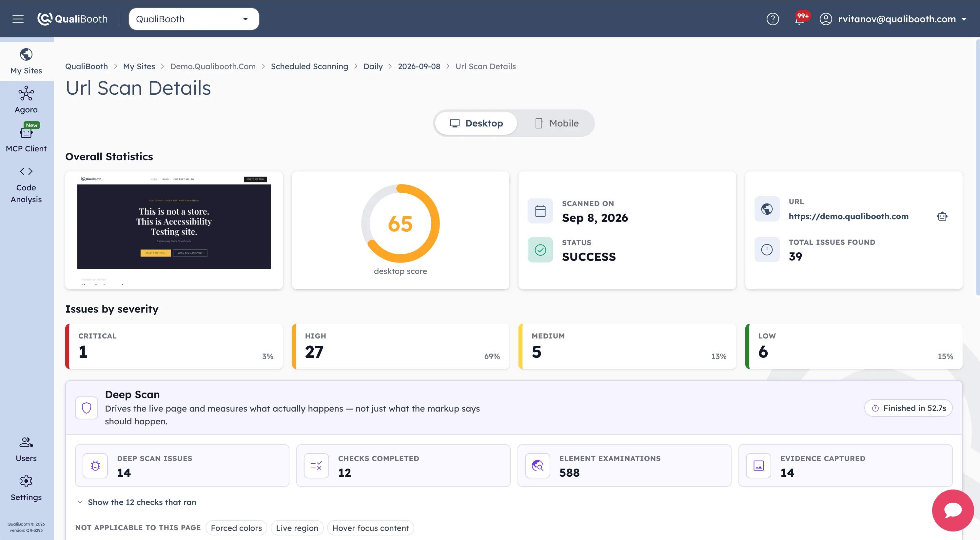
Task: Click the site screenshot thumbnail
Action: [x=174, y=230]
